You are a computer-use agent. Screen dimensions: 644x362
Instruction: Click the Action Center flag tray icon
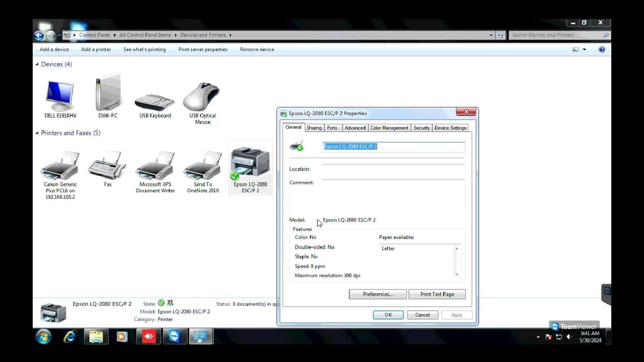[x=548, y=337]
